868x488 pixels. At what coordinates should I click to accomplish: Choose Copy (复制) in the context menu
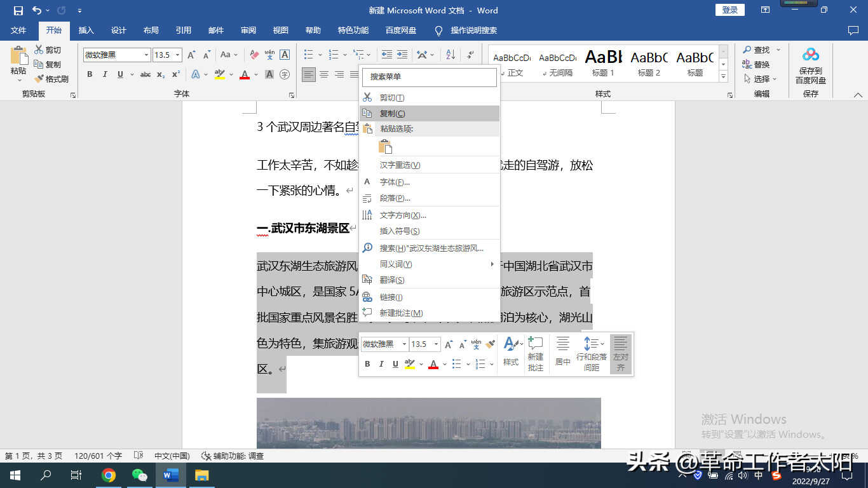(430, 114)
